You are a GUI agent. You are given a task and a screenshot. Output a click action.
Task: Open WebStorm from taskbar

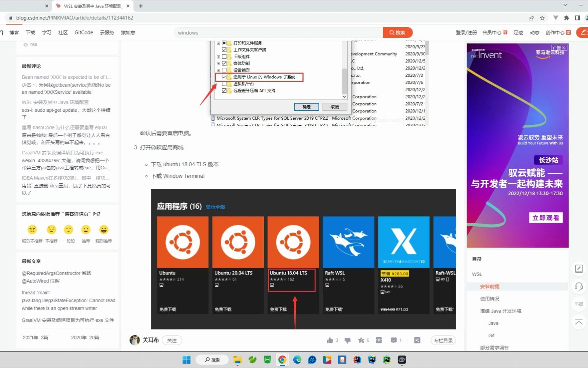tap(372, 359)
